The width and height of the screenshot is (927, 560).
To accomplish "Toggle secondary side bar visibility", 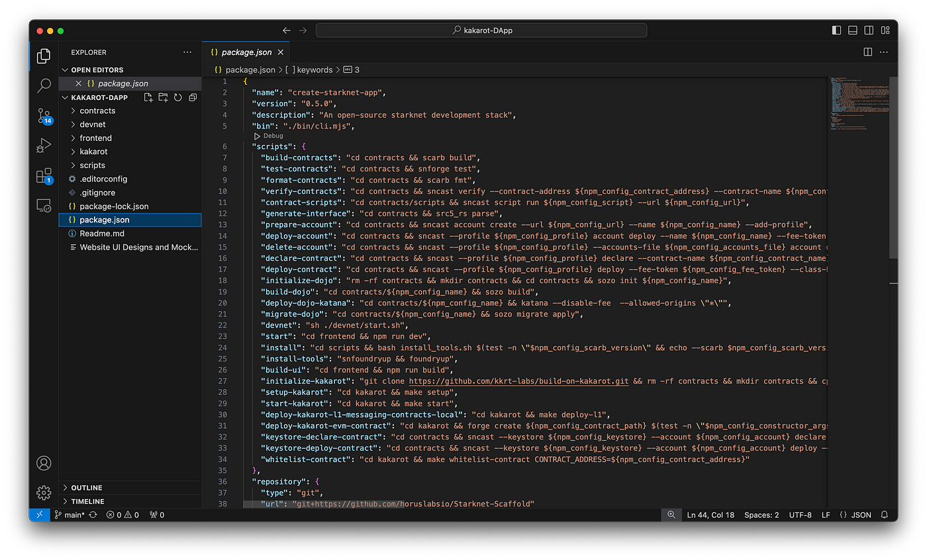I will (869, 30).
